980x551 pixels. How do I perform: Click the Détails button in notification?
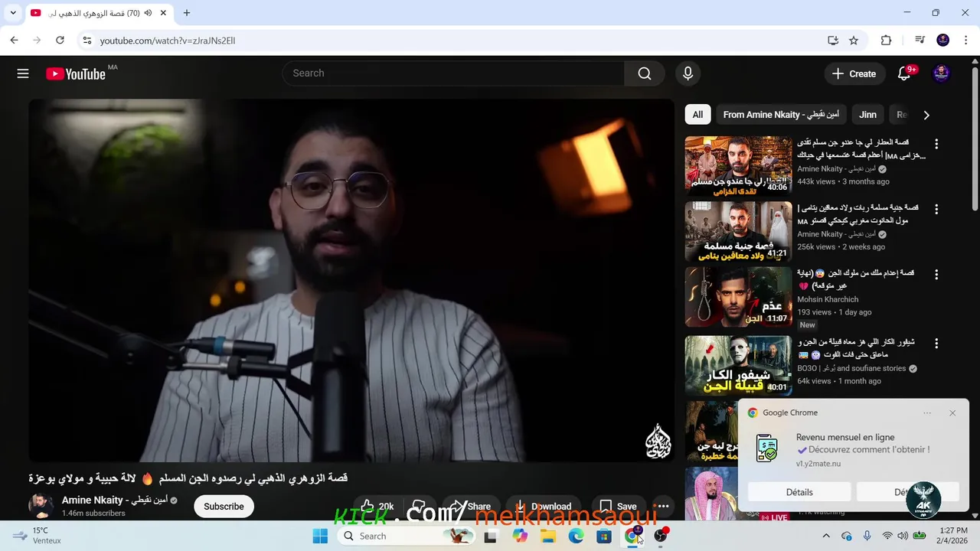coord(799,492)
